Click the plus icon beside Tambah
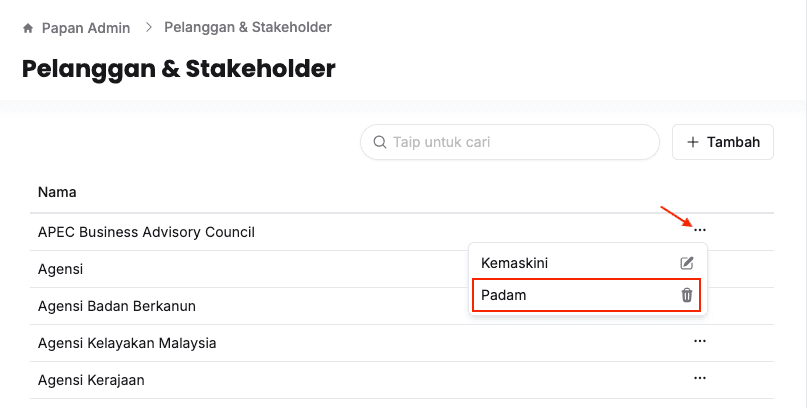Image resolution: width=807 pixels, height=408 pixels. click(693, 142)
